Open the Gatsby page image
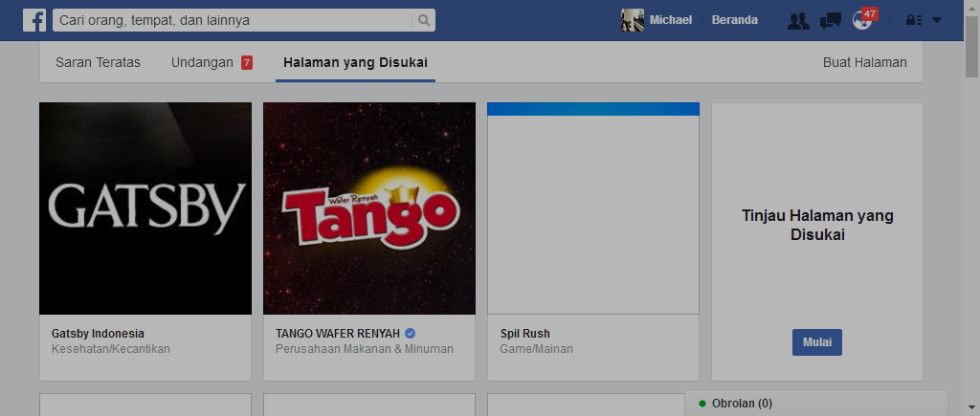The height and width of the screenshot is (416, 980). [x=145, y=208]
